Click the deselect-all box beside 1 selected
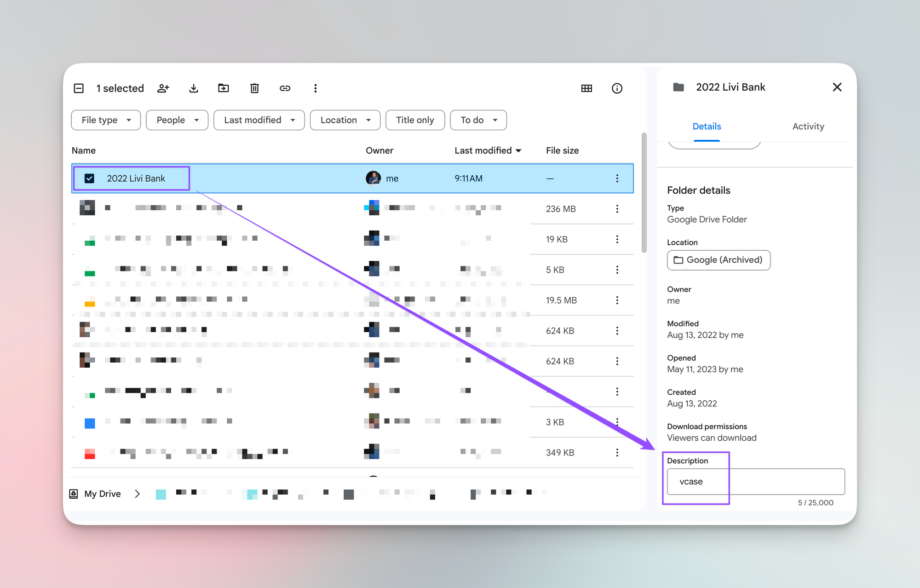The width and height of the screenshot is (920, 588). 79,88
